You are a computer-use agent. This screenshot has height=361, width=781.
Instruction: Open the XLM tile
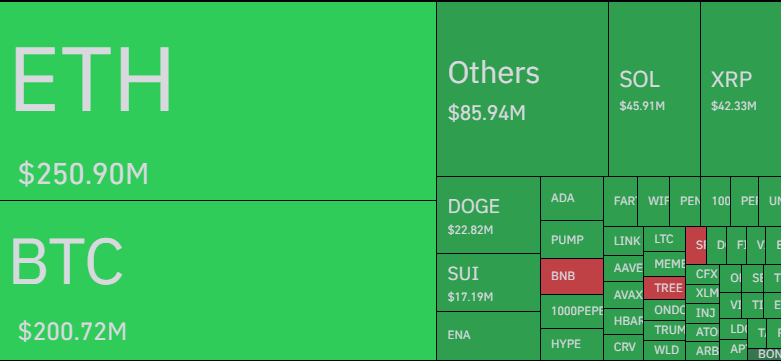tap(702, 293)
